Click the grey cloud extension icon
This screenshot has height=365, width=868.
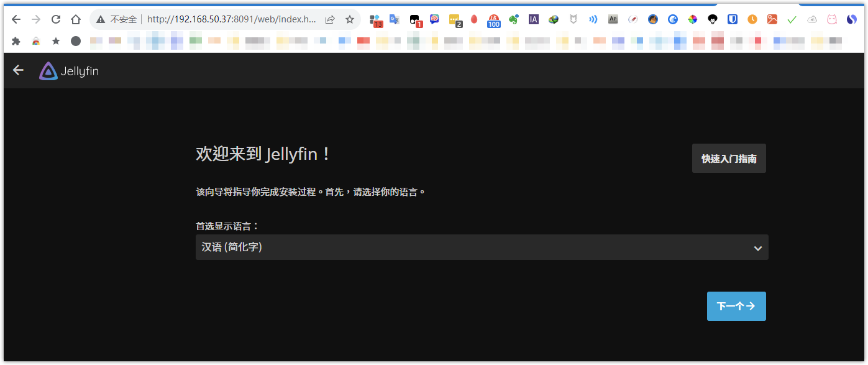coord(812,19)
